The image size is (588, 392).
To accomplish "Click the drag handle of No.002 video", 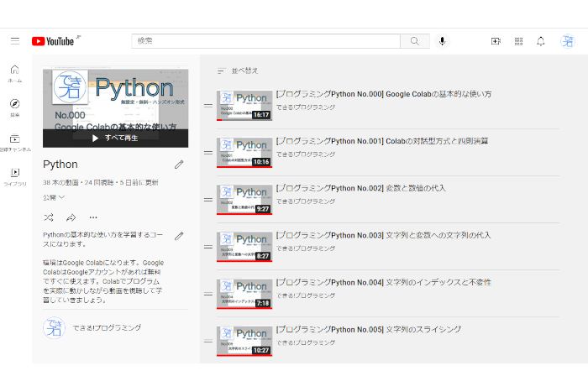I will pos(208,200).
